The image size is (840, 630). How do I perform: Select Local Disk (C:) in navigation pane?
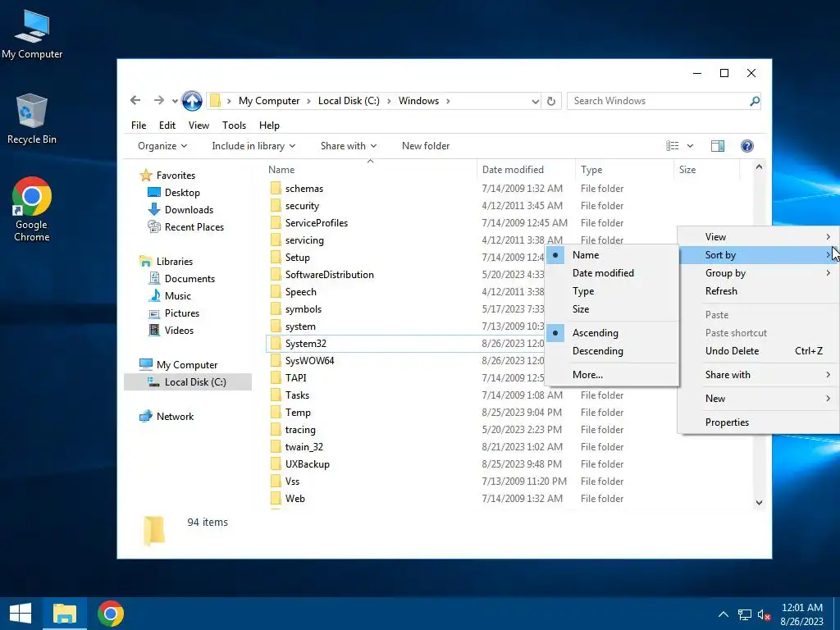pyautogui.click(x=188, y=382)
